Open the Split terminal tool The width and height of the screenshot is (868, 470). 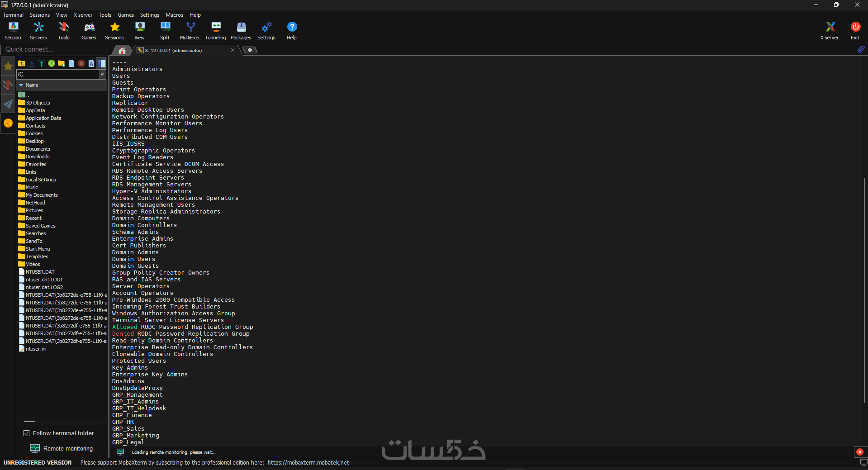tap(165, 31)
